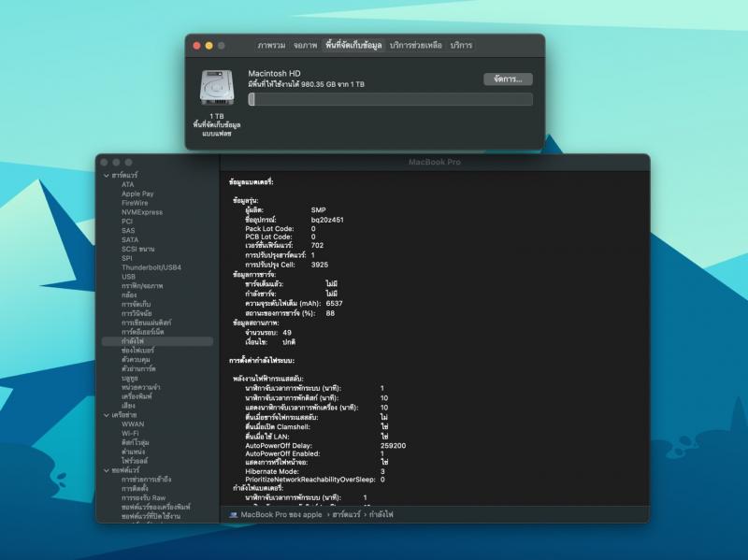748x560 pixels.
Task: Click the full charge capacity value 6537
Action: (x=335, y=304)
